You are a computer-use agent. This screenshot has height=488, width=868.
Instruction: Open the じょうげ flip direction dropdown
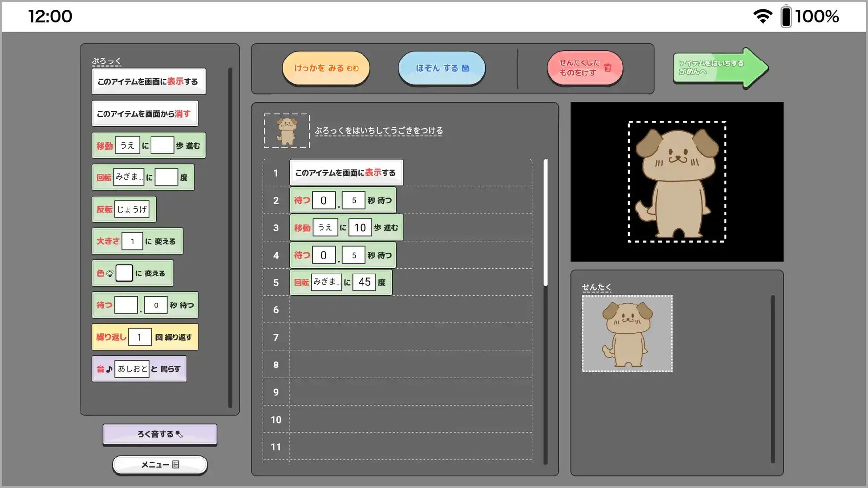point(132,209)
